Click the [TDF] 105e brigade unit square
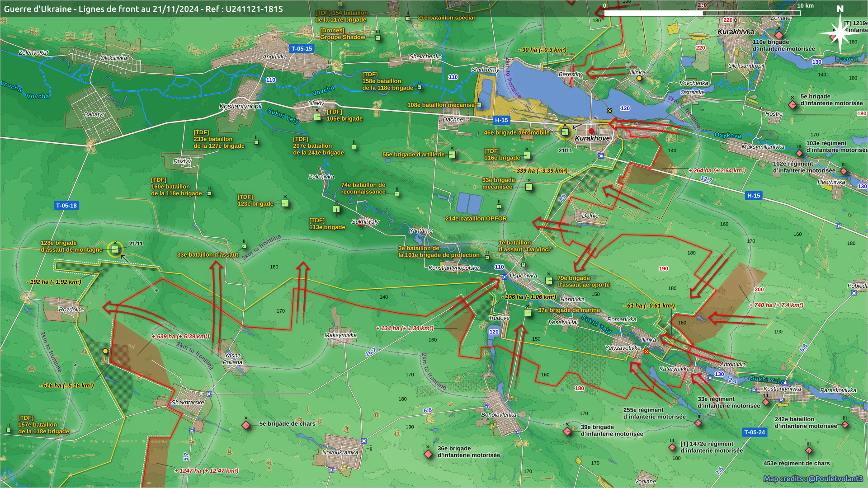The image size is (868, 488). click(x=317, y=117)
